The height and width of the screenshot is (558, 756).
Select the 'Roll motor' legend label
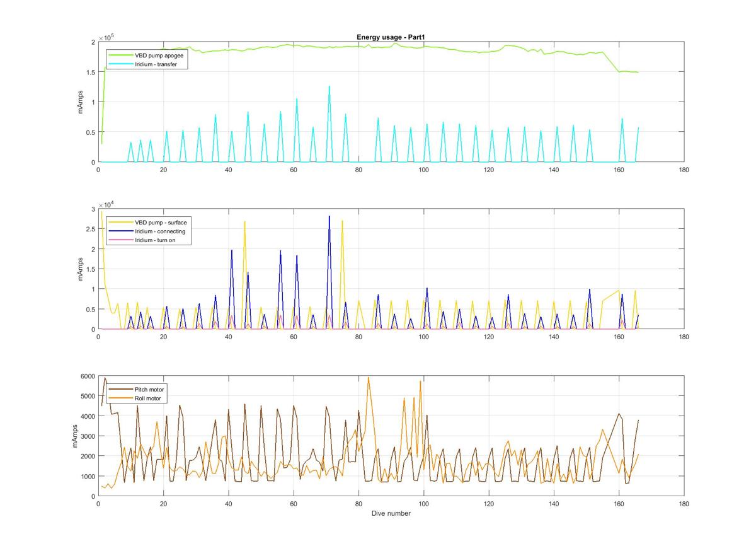point(148,398)
